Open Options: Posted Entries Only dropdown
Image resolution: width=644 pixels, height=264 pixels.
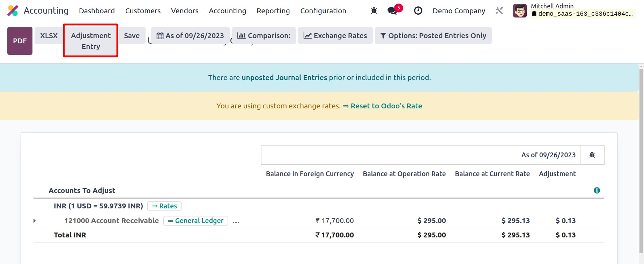pos(433,36)
